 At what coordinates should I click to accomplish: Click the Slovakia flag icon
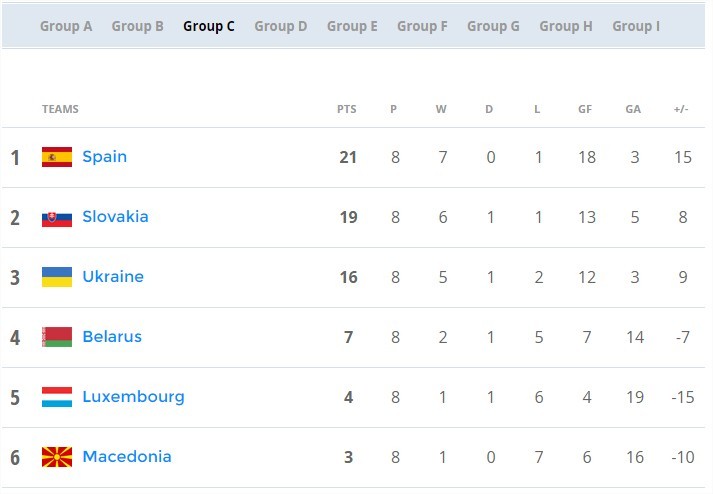[57, 219]
